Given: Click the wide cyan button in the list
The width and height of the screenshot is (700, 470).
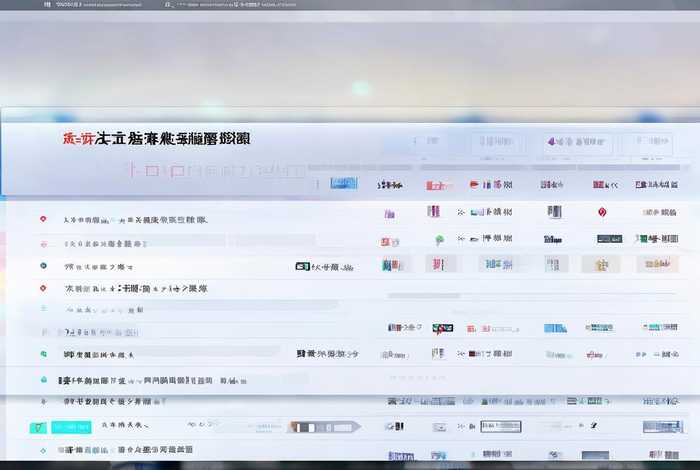Looking at the screenshot, I should tap(71, 427).
